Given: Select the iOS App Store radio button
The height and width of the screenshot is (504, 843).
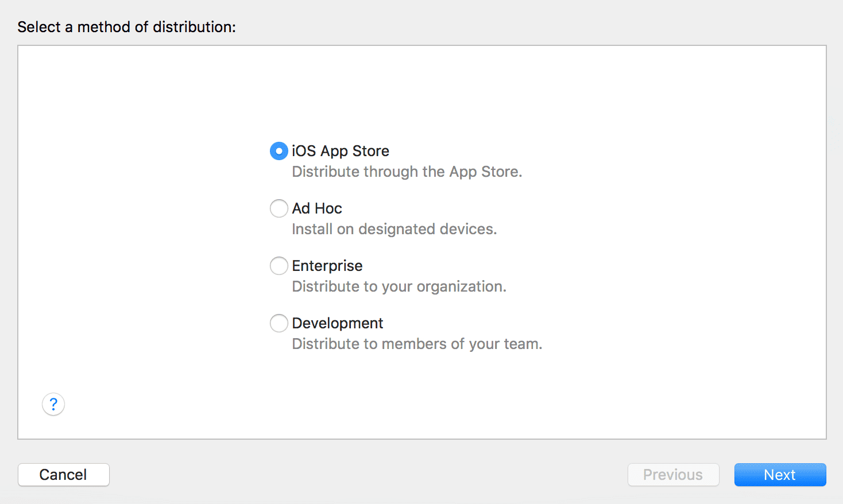Looking at the screenshot, I should tap(279, 151).
